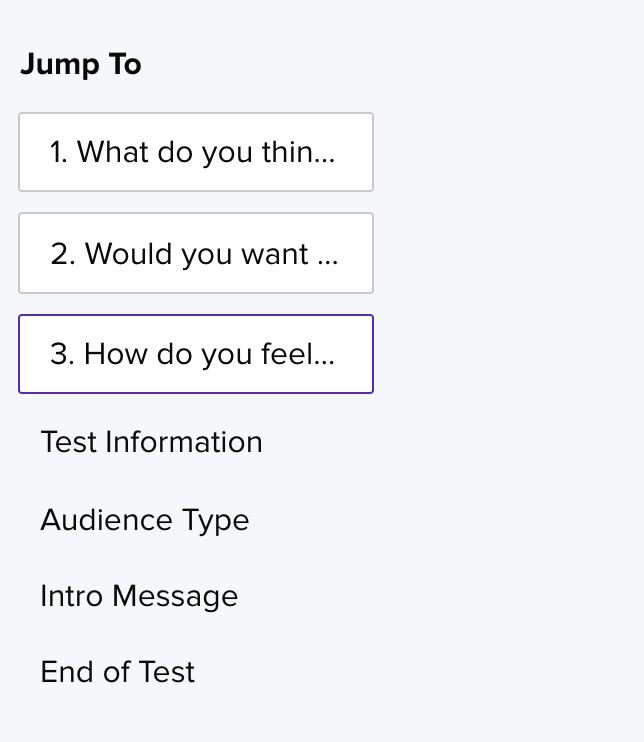Select the "Audience Type" menu entry
Viewport: 644px width, 742px height.
[x=145, y=520]
